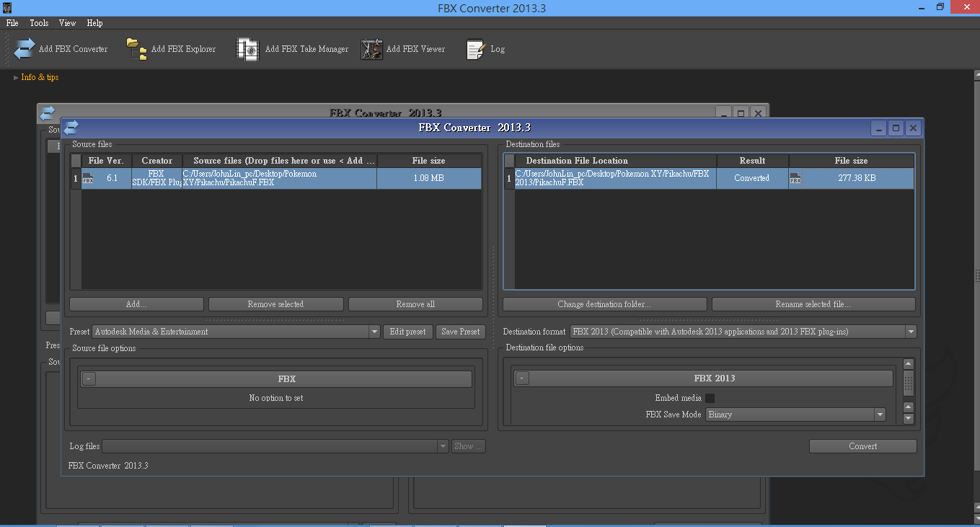Image resolution: width=980 pixels, height=527 pixels.
Task: Click the Source files column header
Action: point(279,161)
